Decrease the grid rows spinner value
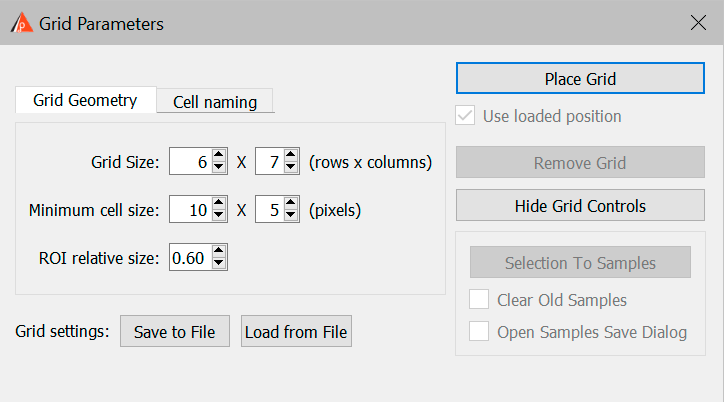The height and width of the screenshot is (402, 724). [x=218, y=167]
